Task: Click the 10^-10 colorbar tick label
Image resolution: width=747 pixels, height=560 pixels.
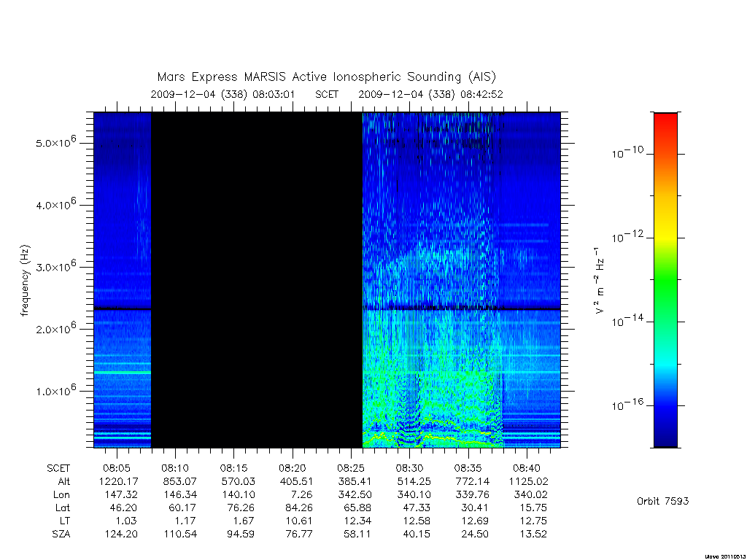Action: click(627, 152)
